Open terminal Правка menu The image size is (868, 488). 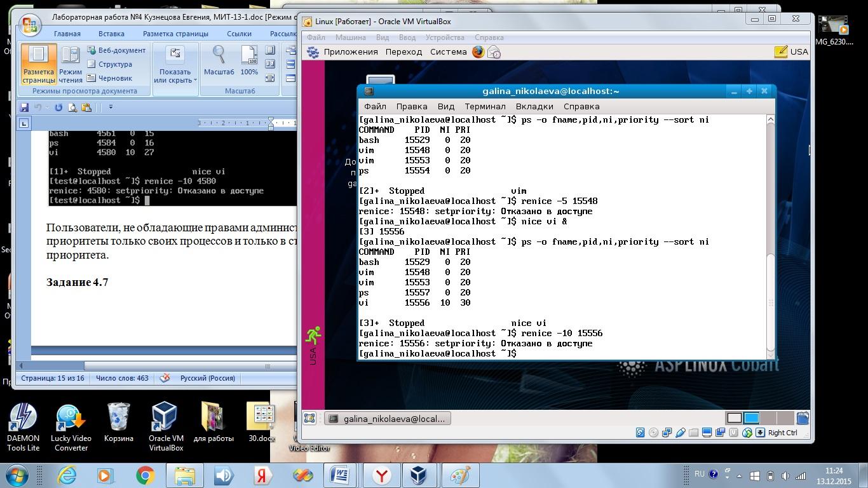412,106
